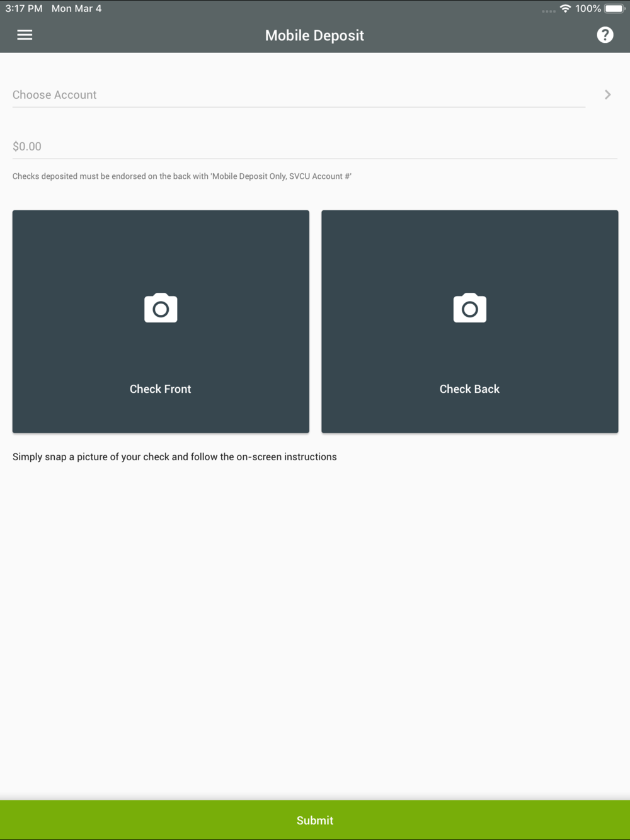Open the hamburger menu

25,35
